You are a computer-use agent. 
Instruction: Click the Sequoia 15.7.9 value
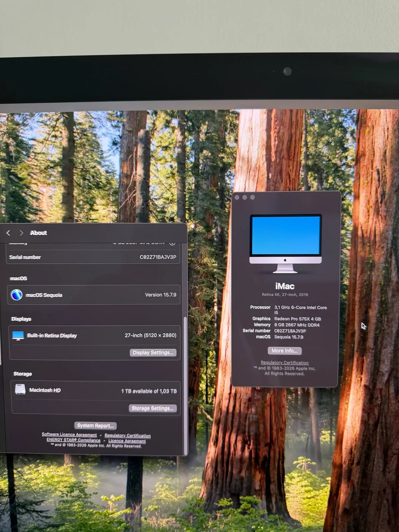[289, 337]
